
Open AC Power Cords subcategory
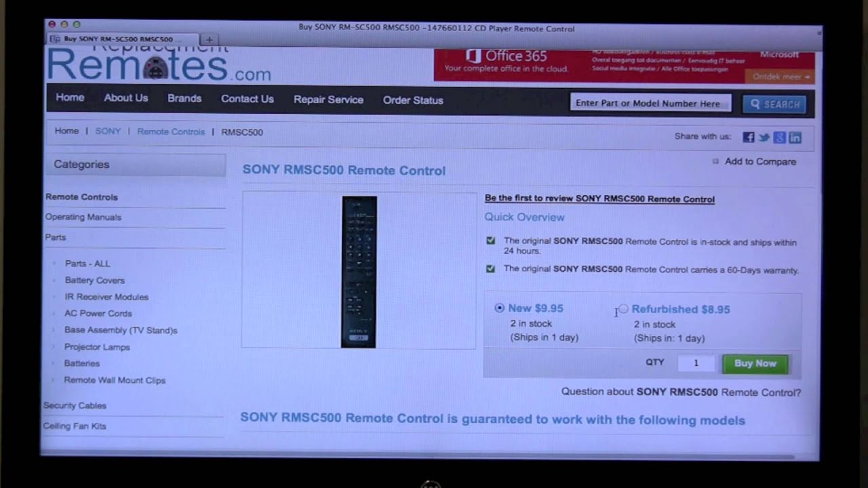click(98, 314)
